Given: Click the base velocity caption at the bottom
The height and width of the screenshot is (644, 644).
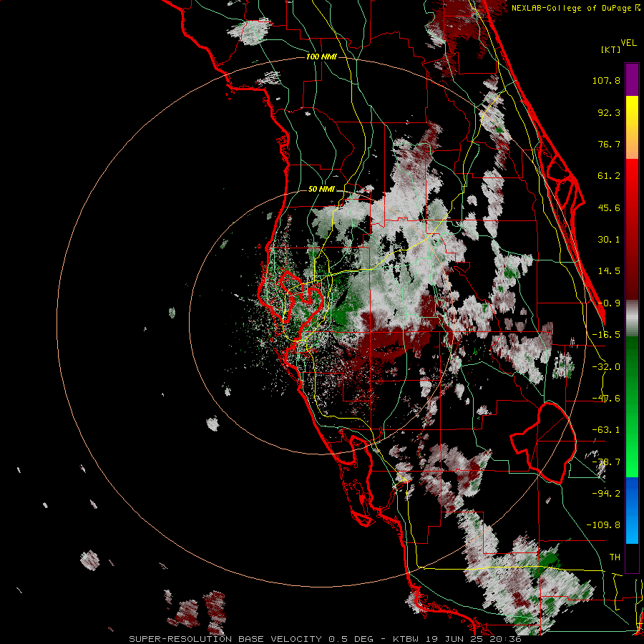Looking at the screenshot, I should tap(325, 639).
